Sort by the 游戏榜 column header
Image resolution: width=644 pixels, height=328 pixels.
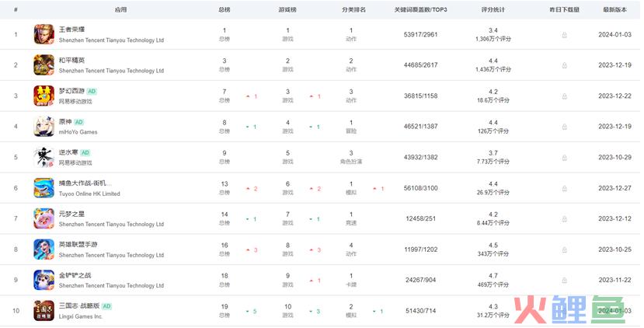(x=287, y=9)
